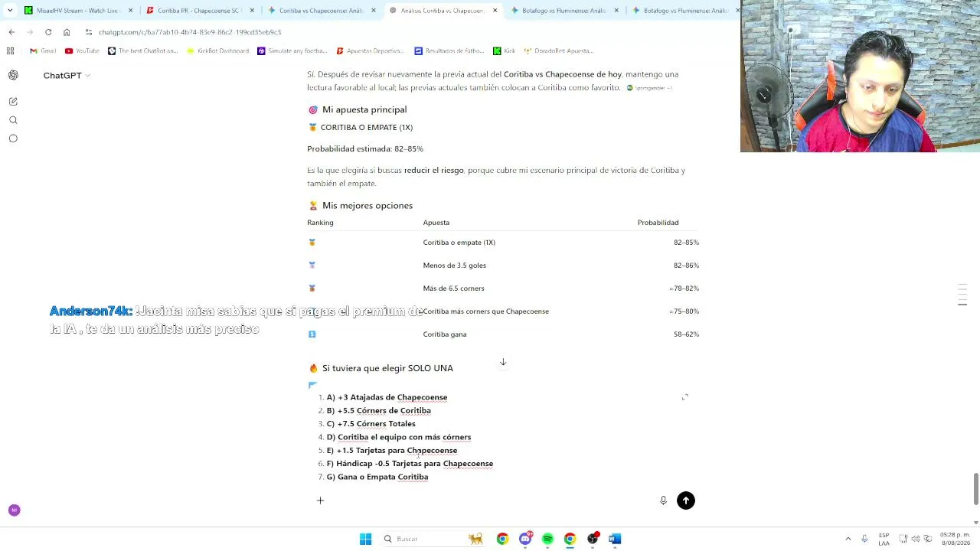Click the 'Más de 6.5 corners' table cell
980x551 pixels.
[x=453, y=289]
